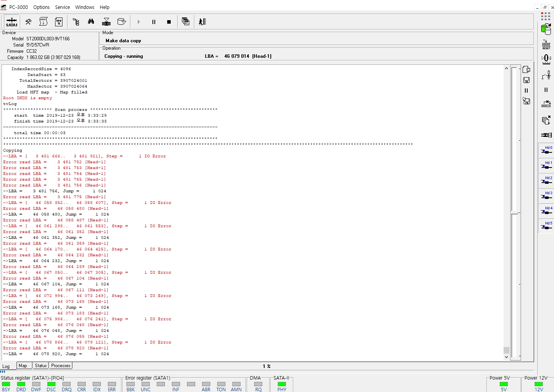Click the log scrollbar up arrow
The width and height of the screenshot is (554, 392).
click(506, 68)
